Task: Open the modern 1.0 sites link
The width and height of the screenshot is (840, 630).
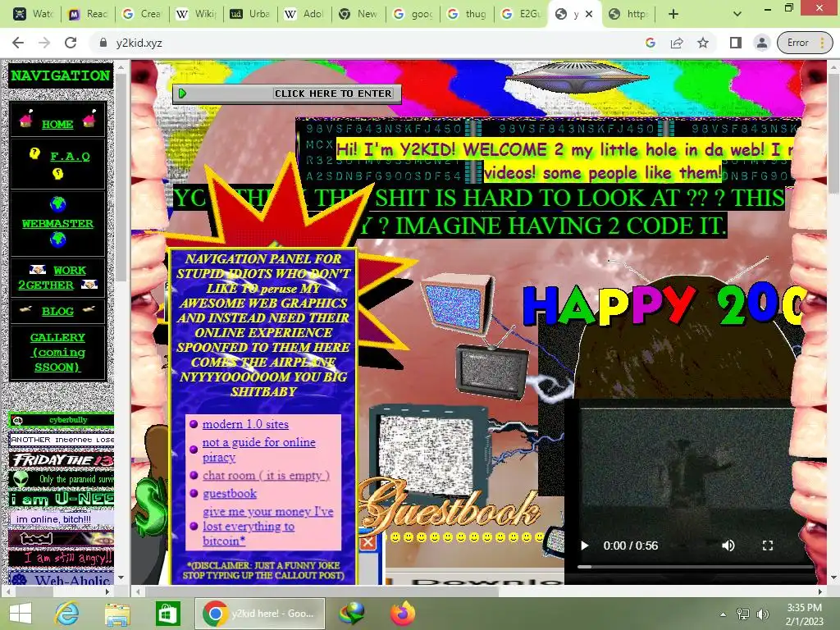Action: 245,424
